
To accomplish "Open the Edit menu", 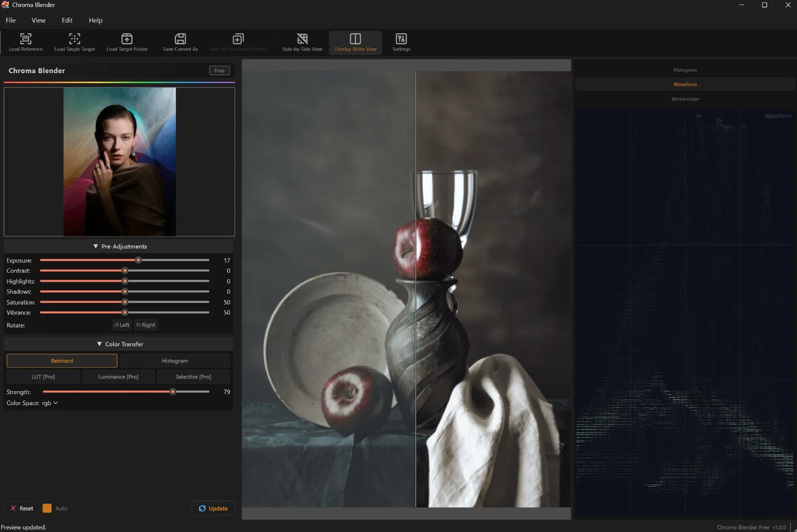I will click(67, 20).
